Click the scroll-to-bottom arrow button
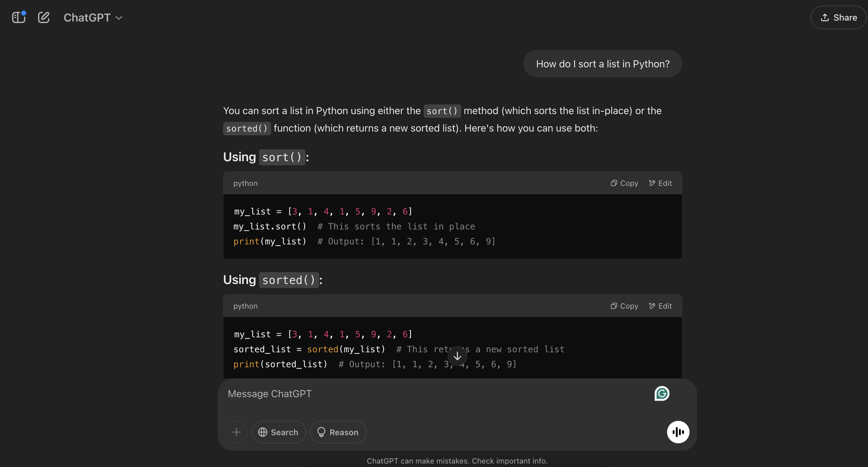This screenshot has height=467, width=868. [x=457, y=356]
